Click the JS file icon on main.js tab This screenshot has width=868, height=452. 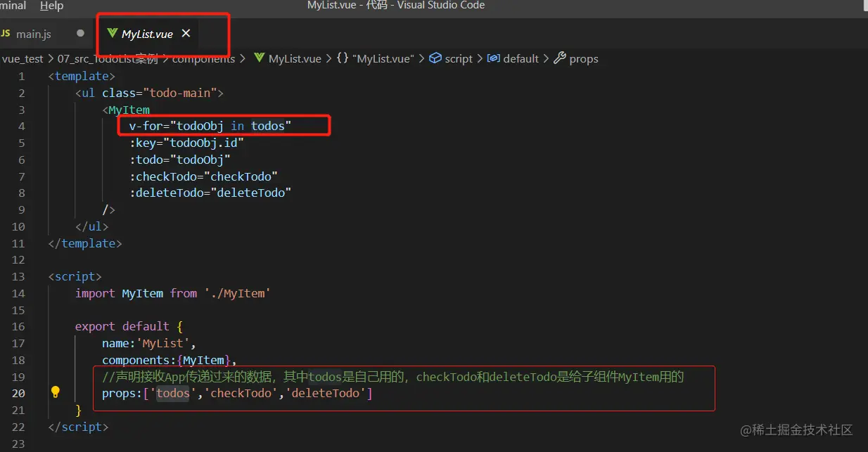[5, 33]
